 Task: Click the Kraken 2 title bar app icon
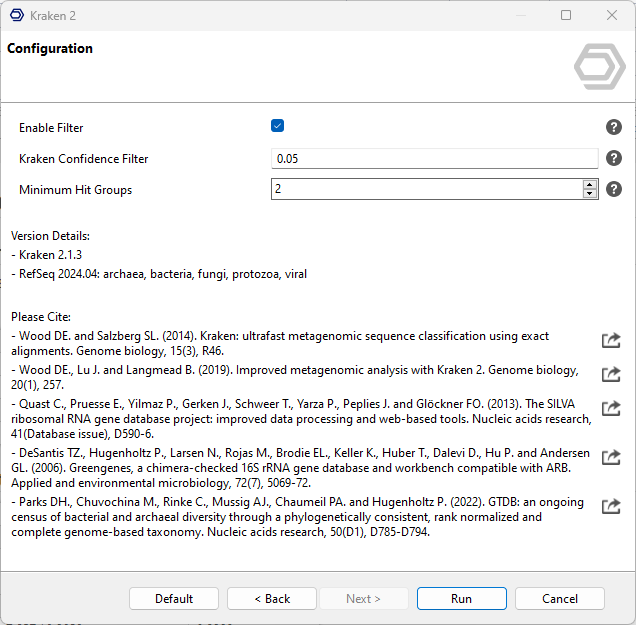(x=16, y=15)
